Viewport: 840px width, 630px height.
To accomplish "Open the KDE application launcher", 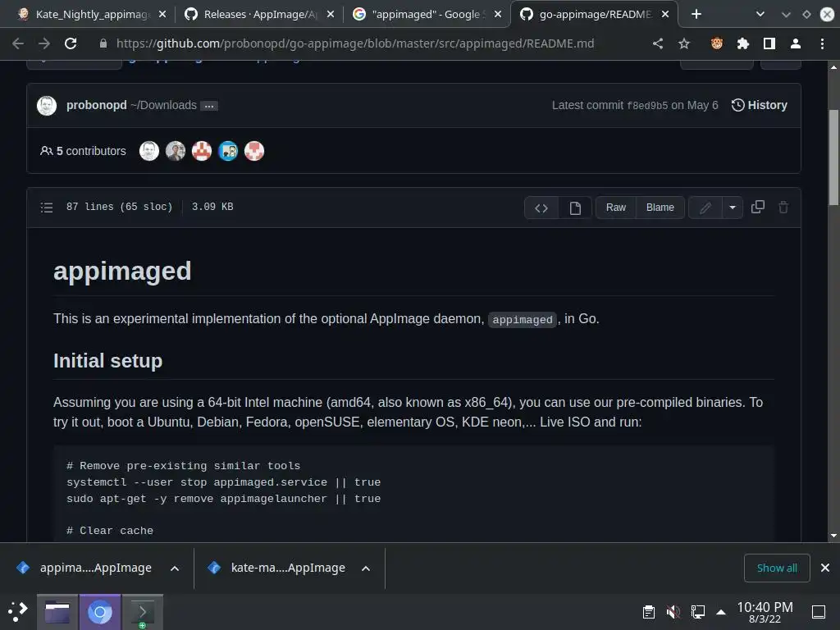I will [x=18, y=612].
